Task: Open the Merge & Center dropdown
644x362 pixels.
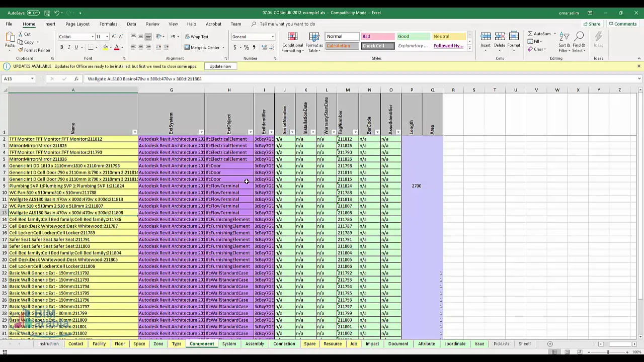Action: tap(223, 48)
